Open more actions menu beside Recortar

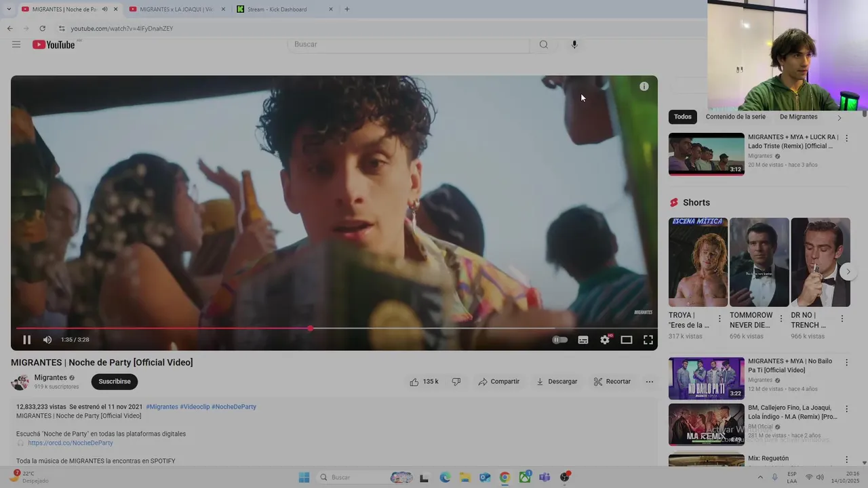(x=650, y=382)
